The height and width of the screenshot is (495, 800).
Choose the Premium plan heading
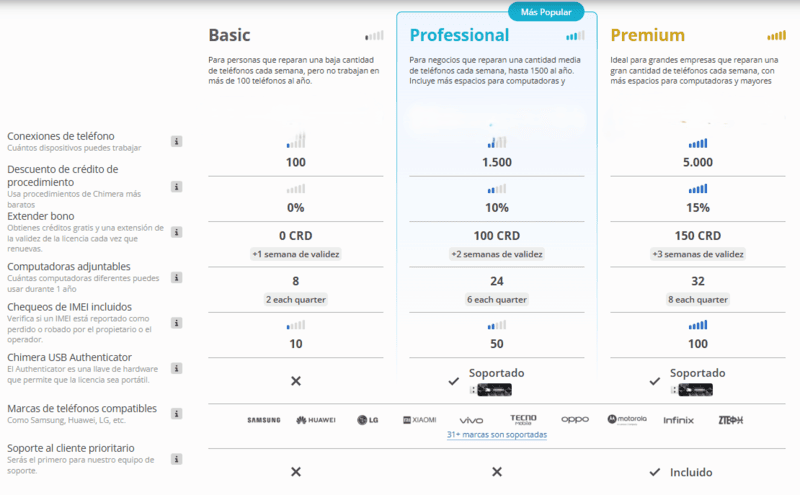click(648, 35)
